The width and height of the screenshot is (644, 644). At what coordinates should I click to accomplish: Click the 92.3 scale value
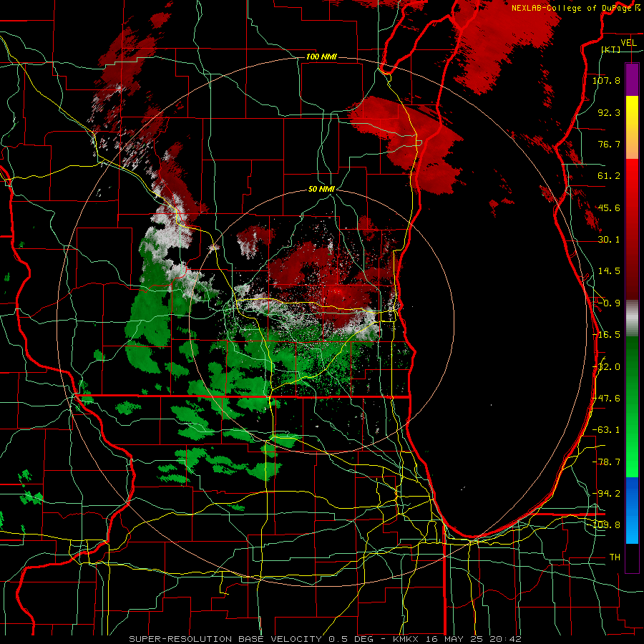[x=609, y=112]
